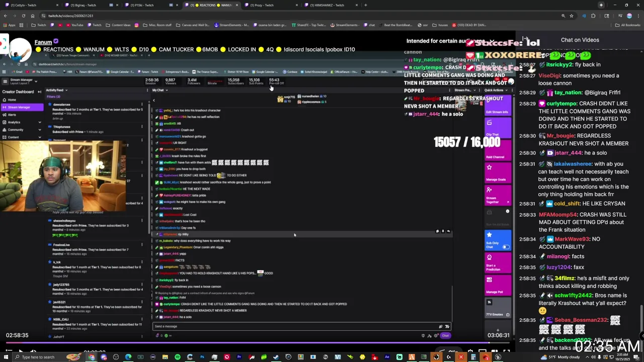Open the Fanum channel name link
The image size is (644, 362).
point(43,42)
